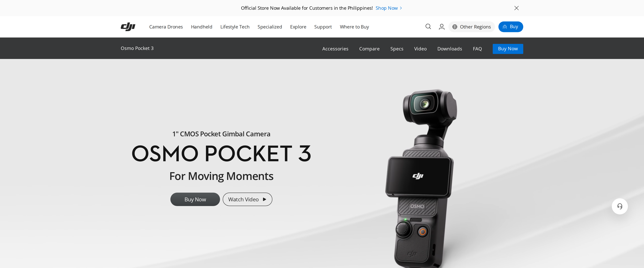
Task: Open the user account icon
Action: click(442, 27)
